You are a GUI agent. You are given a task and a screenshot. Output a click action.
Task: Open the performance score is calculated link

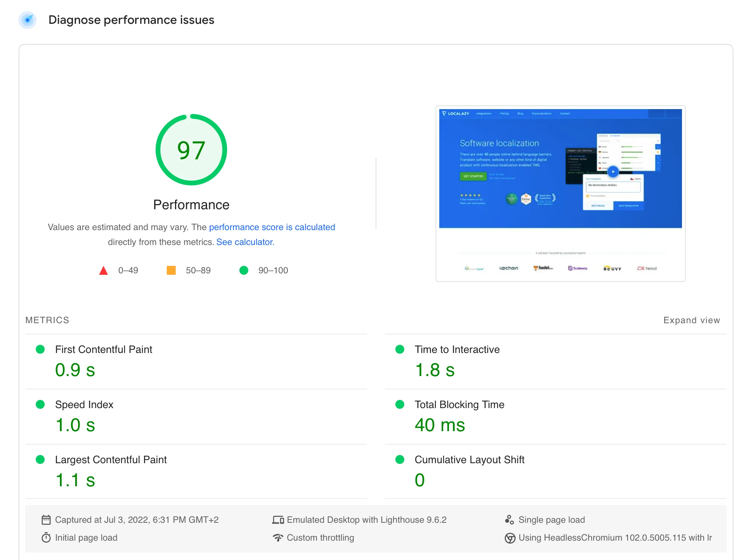(x=272, y=227)
